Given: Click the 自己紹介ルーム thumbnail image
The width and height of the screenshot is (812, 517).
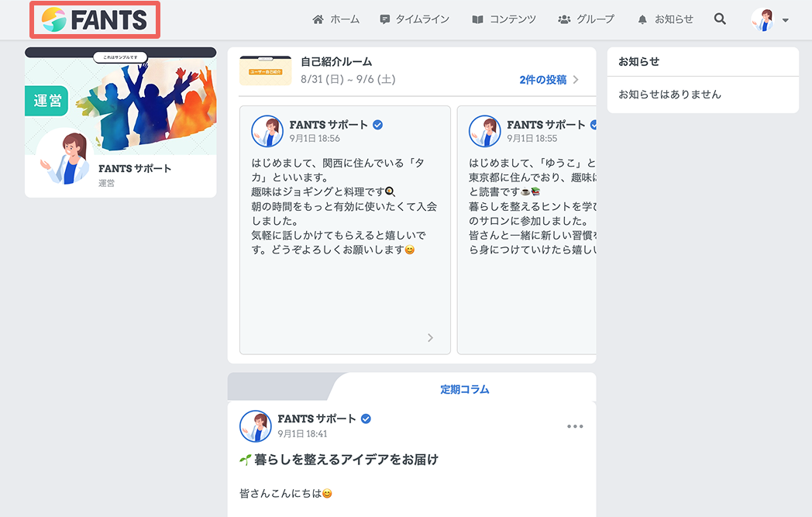Looking at the screenshot, I should (266, 70).
